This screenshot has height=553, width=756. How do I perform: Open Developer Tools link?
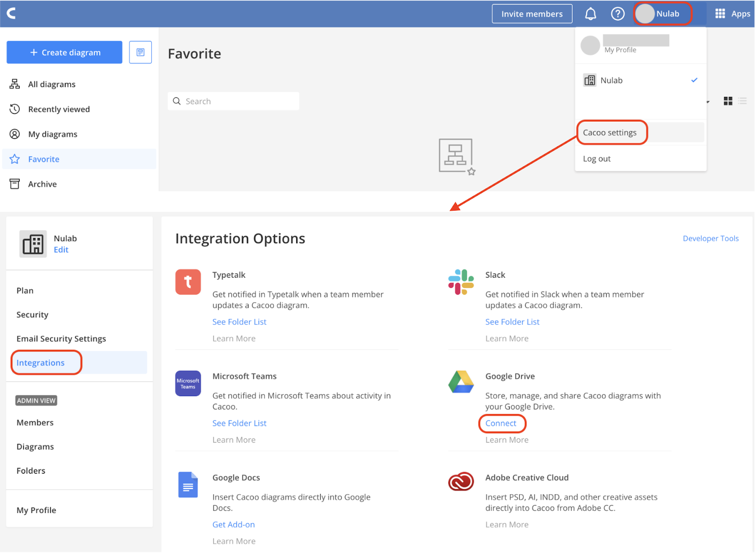pos(711,238)
